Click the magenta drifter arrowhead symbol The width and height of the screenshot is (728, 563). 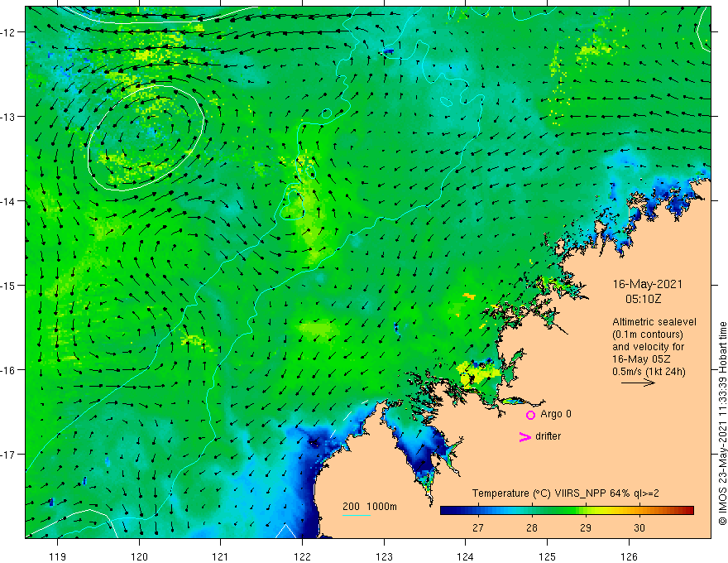click(524, 436)
